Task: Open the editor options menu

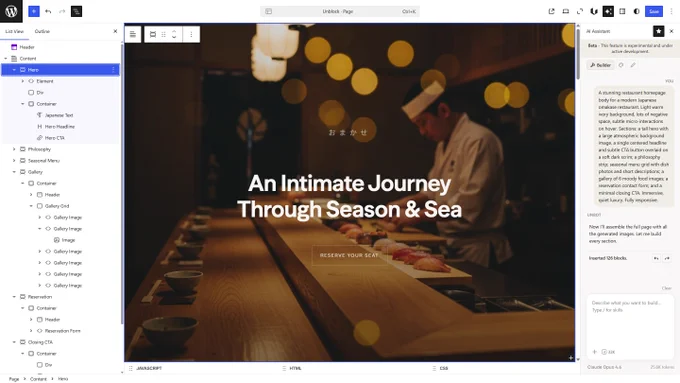Action: (671, 11)
